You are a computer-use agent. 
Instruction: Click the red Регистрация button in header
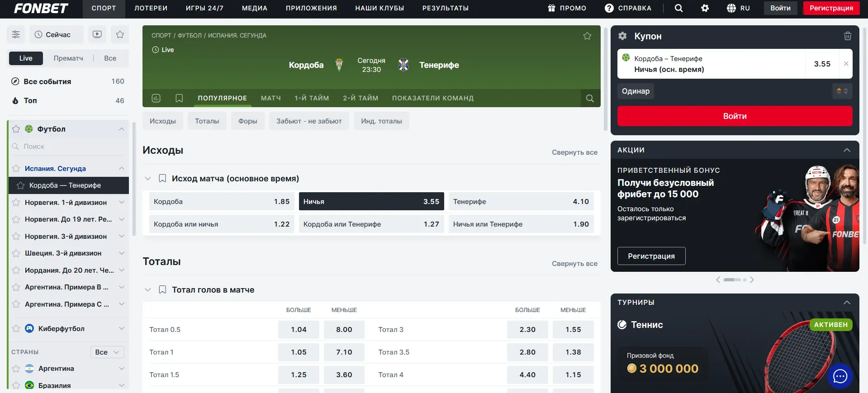[831, 8]
